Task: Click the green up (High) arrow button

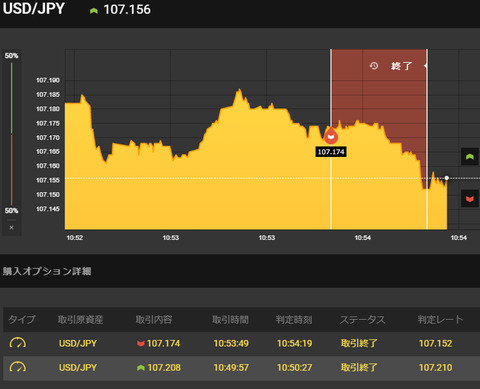Action: (470, 156)
